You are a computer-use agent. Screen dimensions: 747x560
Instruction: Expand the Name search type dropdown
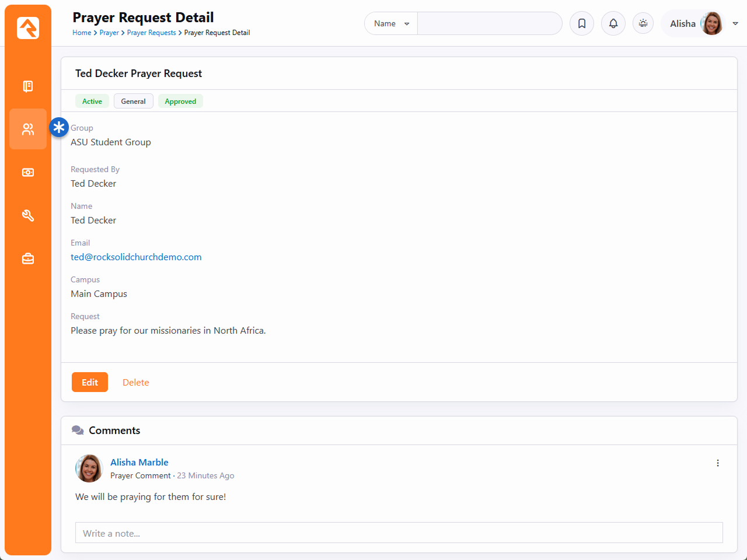coord(391,23)
